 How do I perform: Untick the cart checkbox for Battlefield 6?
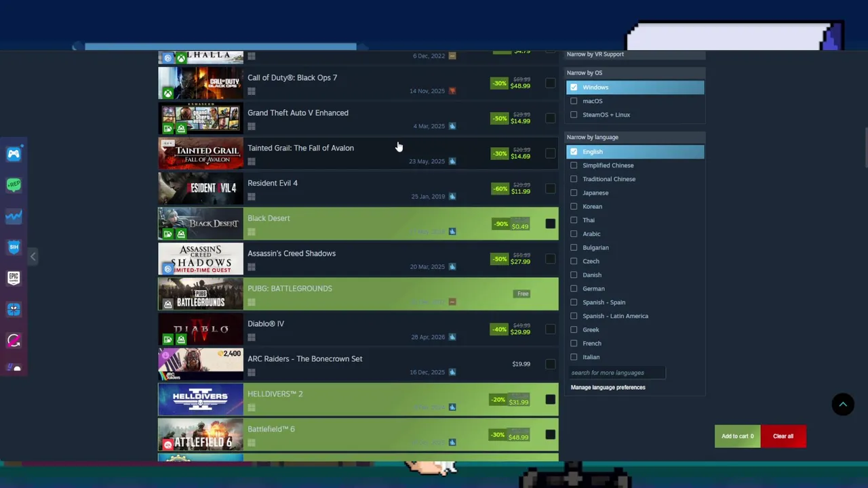[551, 434]
